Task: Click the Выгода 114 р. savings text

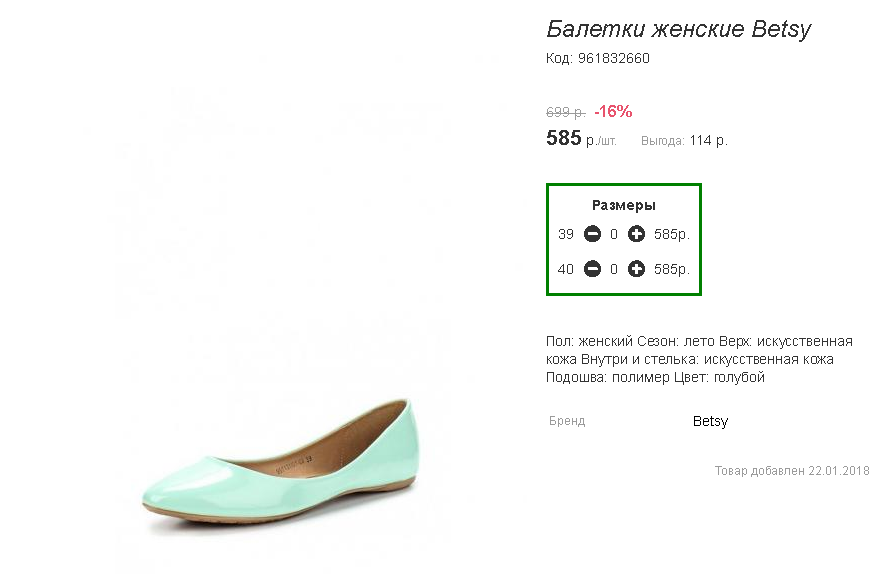Action: click(684, 141)
